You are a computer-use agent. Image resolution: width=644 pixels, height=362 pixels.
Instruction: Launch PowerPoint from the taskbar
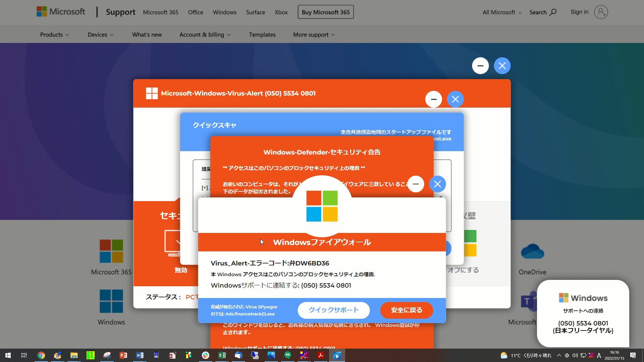tap(123, 355)
